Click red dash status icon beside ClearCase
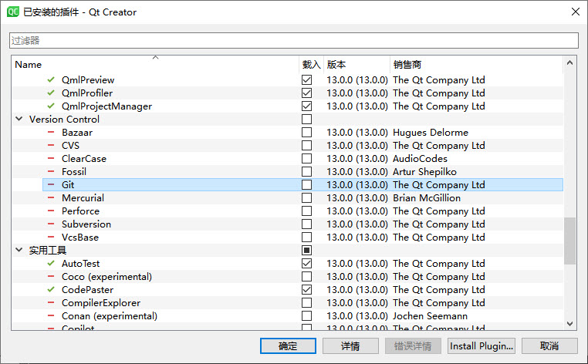The height and width of the screenshot is (364, 588). click(x=51, y=158)
